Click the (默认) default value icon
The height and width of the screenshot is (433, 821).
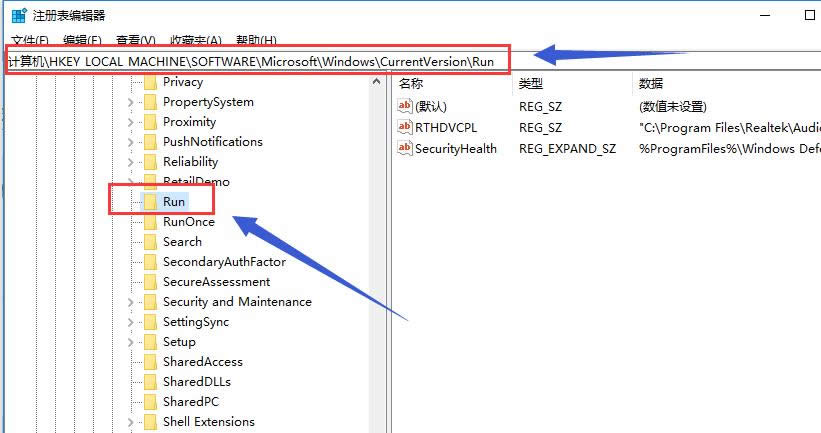tap(405, 106)
